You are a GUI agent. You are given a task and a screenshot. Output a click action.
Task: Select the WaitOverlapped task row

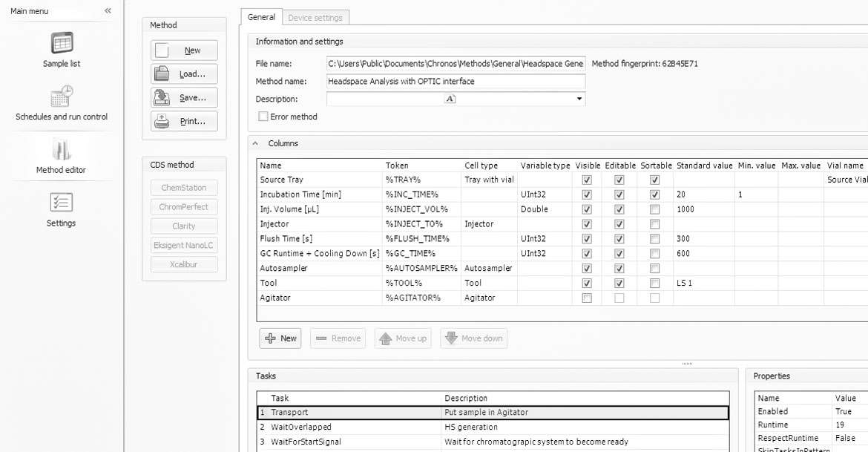tap(493, 427)
